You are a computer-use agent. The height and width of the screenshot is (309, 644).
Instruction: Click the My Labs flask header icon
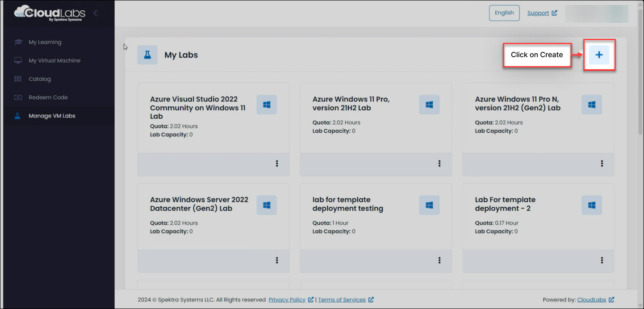(x=147, y=55)
